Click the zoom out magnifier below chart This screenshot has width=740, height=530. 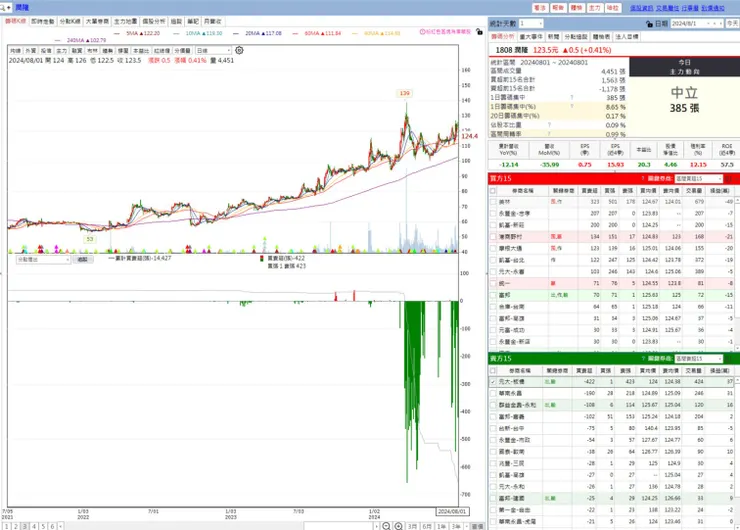coord(386,526)
